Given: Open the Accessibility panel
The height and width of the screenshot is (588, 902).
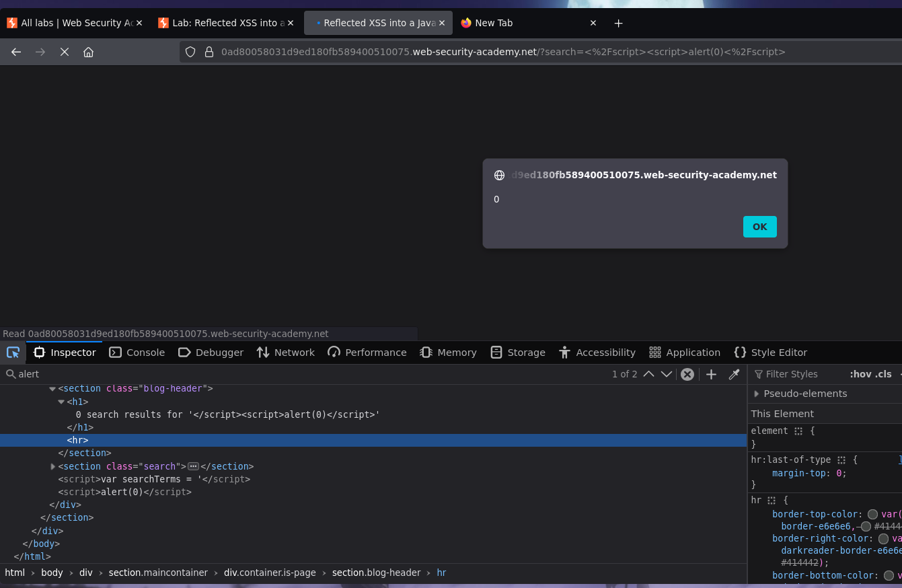Looking at the screenshot, I should tap(597, 353).
